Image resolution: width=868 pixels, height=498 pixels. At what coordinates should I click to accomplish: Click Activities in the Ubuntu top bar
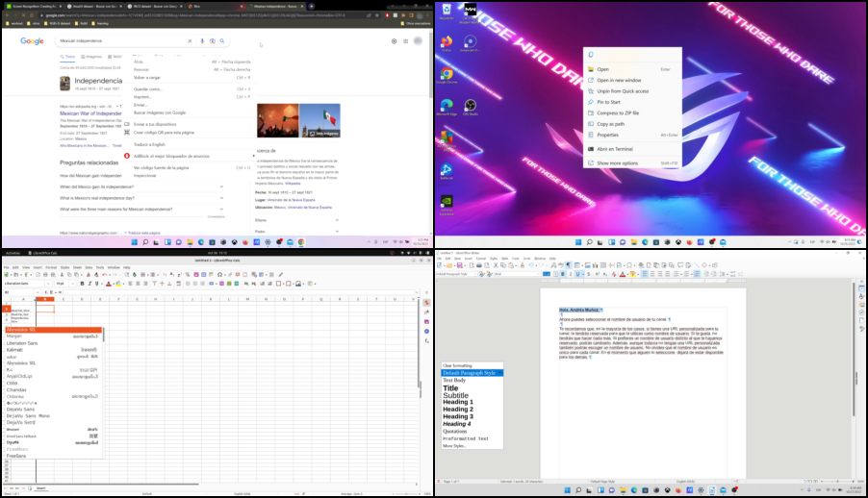(13, 253)
